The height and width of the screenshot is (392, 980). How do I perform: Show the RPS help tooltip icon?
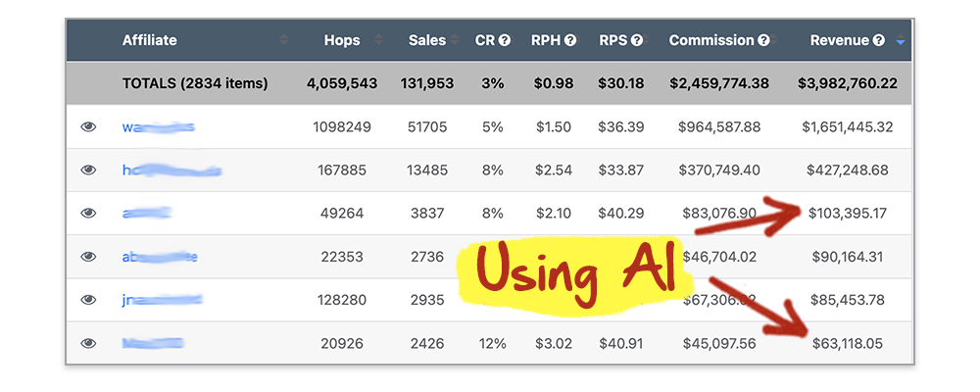[x=637, y=40]
